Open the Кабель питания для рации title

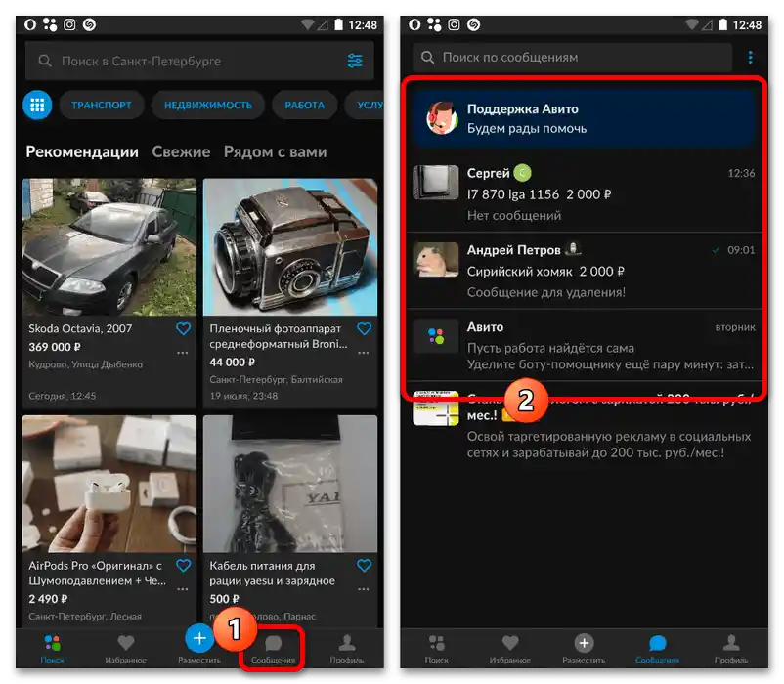click(272, 573)
